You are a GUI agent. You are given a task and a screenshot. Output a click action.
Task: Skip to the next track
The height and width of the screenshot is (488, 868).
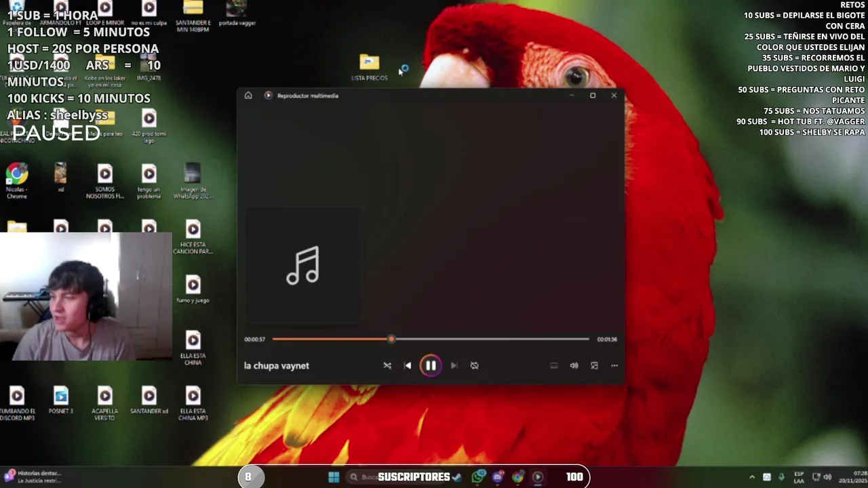point(454,365)
